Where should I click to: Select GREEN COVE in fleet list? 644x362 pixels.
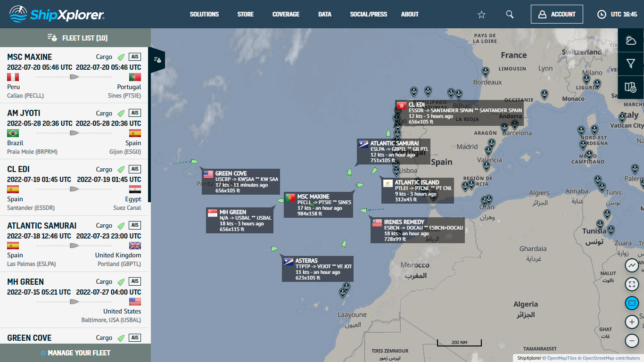coord(74,336)
